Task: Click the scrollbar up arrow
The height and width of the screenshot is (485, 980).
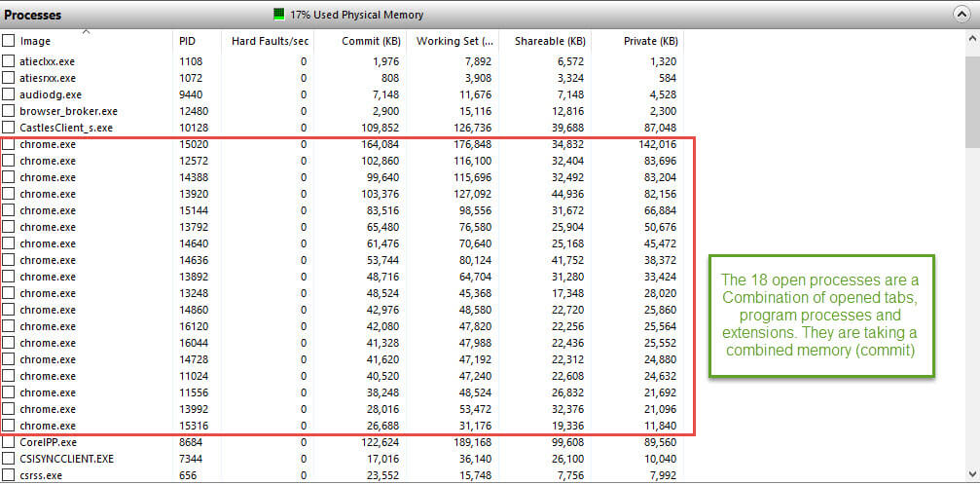Action: pyautogui.click(x=972, y=37)
